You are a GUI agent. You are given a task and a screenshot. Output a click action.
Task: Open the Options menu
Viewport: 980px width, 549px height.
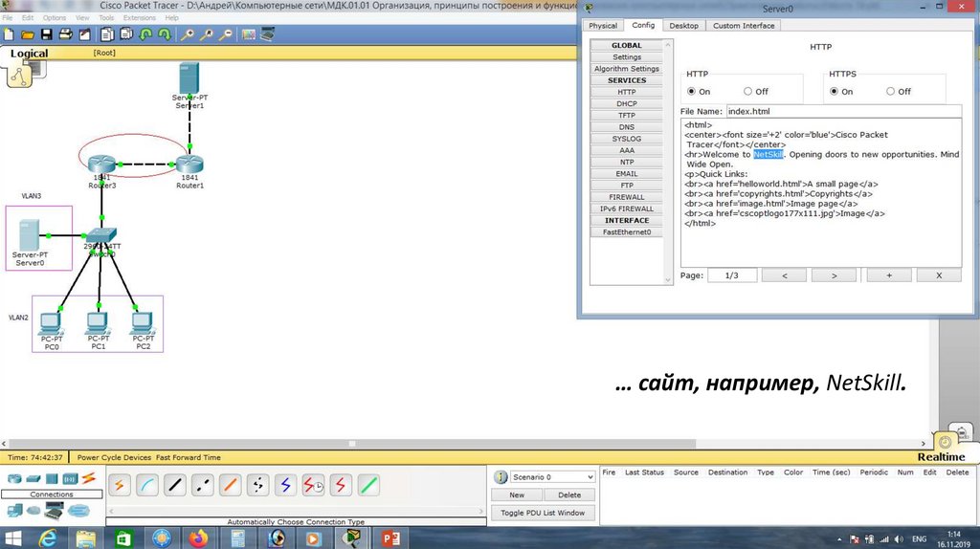pyautogui.click(x=55, y=18)
